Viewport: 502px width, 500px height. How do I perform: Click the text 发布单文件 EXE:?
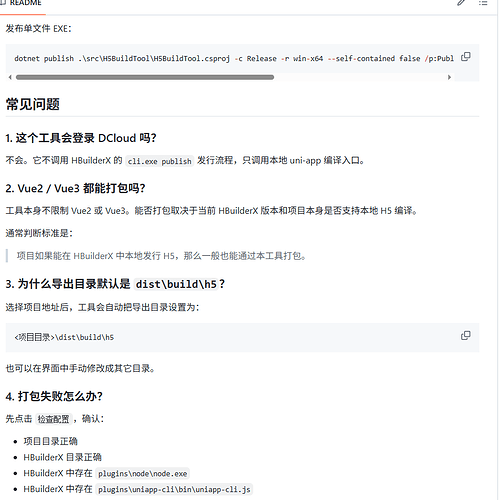pyautogui.click(x=39, y=29)
